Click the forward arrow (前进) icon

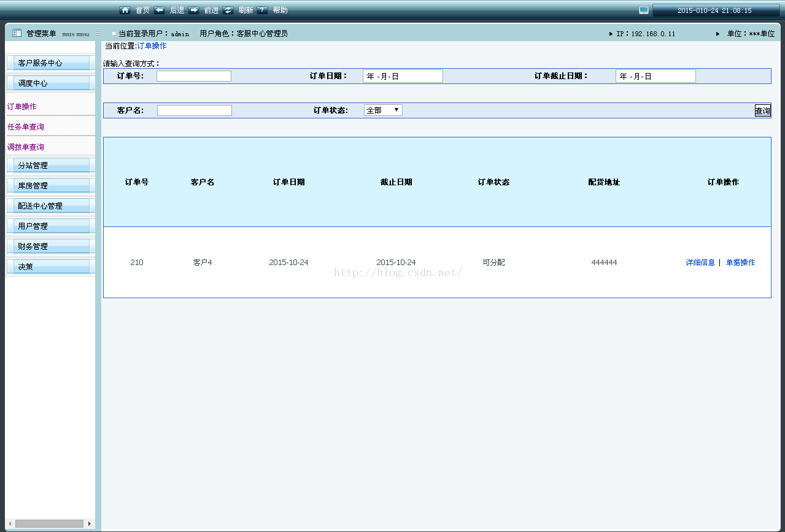pos(194,10)
